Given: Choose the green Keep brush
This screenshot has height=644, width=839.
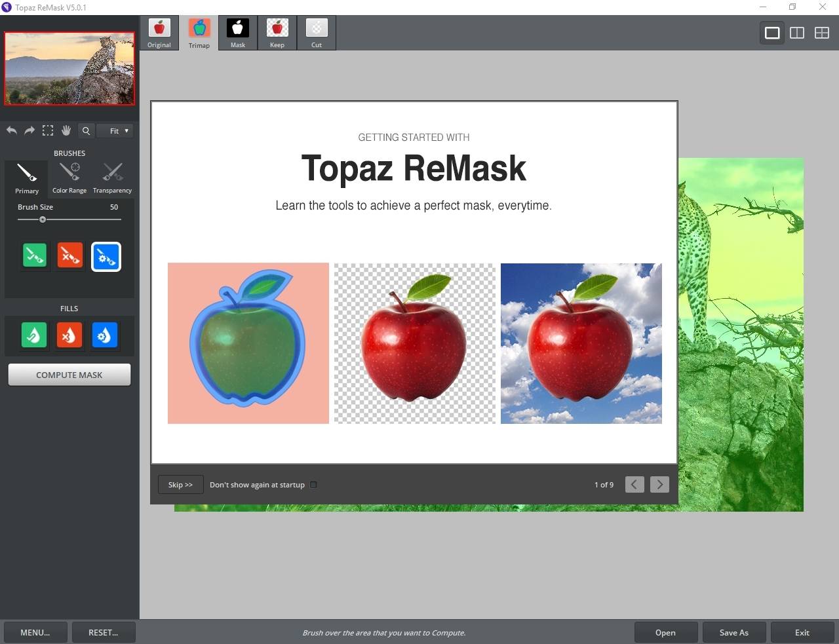Looking at the screenshot, I should tap(35, 256).
